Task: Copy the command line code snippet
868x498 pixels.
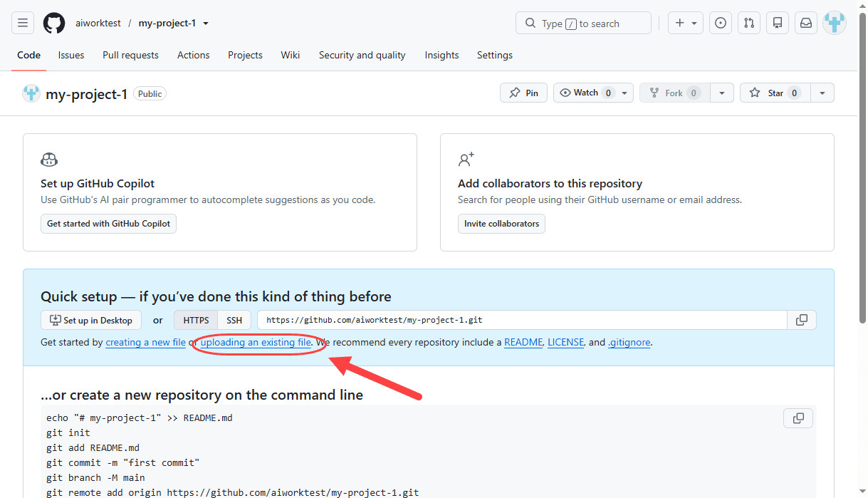Action: coord(798,418)
